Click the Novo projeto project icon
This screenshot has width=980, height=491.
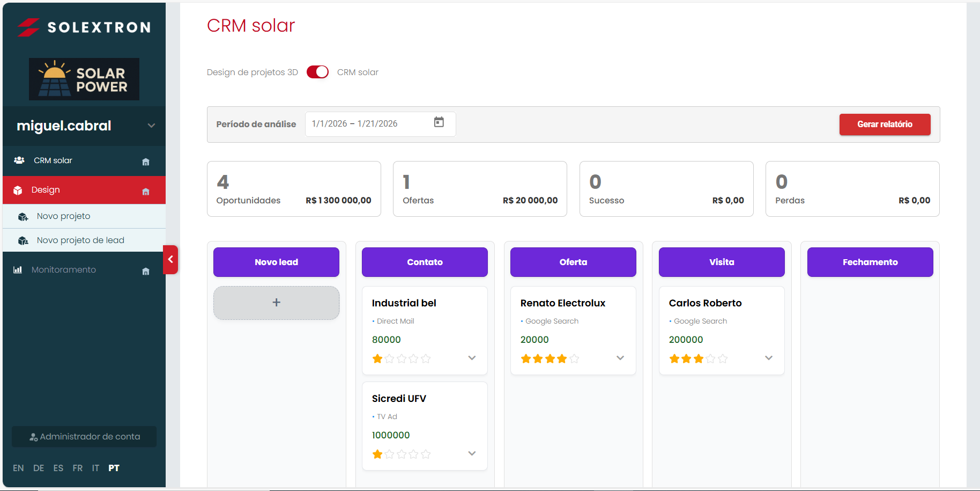23,216
